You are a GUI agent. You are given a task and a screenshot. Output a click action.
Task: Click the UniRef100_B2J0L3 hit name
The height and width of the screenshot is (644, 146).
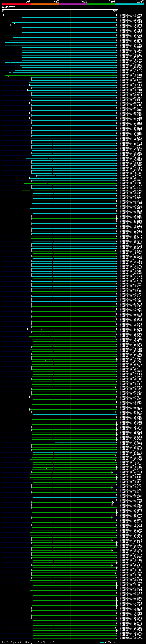point(131,100)
